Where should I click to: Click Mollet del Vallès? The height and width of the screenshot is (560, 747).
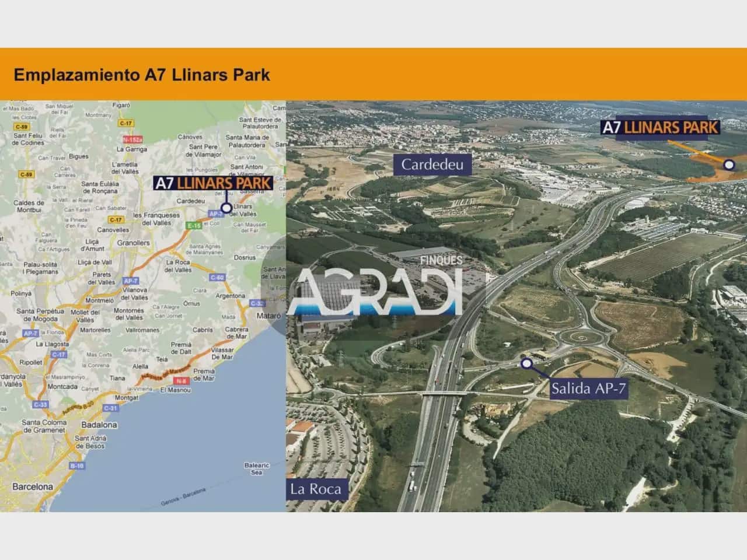pos(85,316)
